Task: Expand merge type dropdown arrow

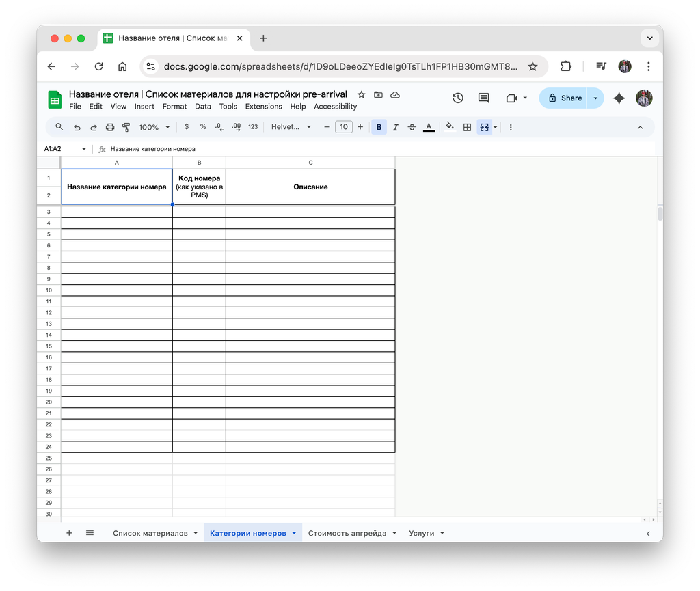Action: (x=496, y=128)
